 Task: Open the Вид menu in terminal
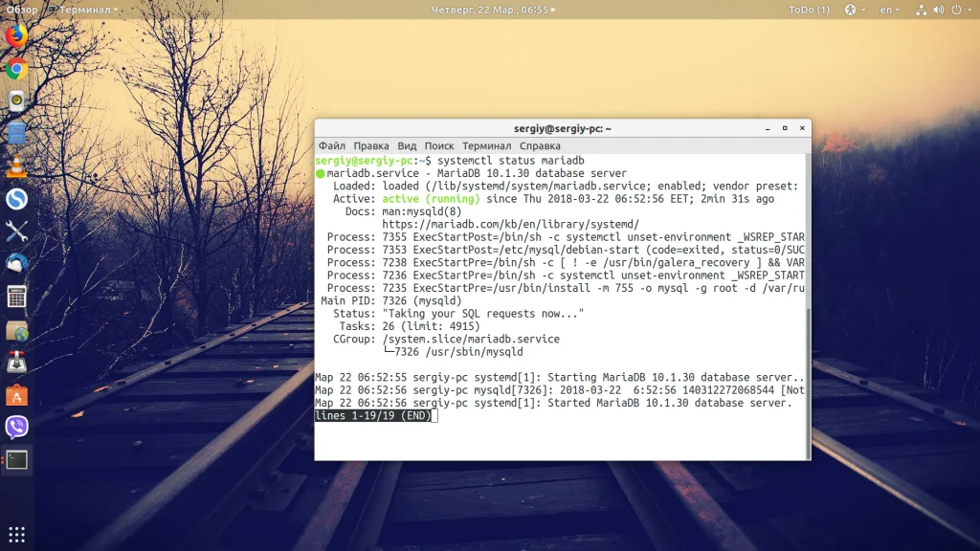click(407, 146)
